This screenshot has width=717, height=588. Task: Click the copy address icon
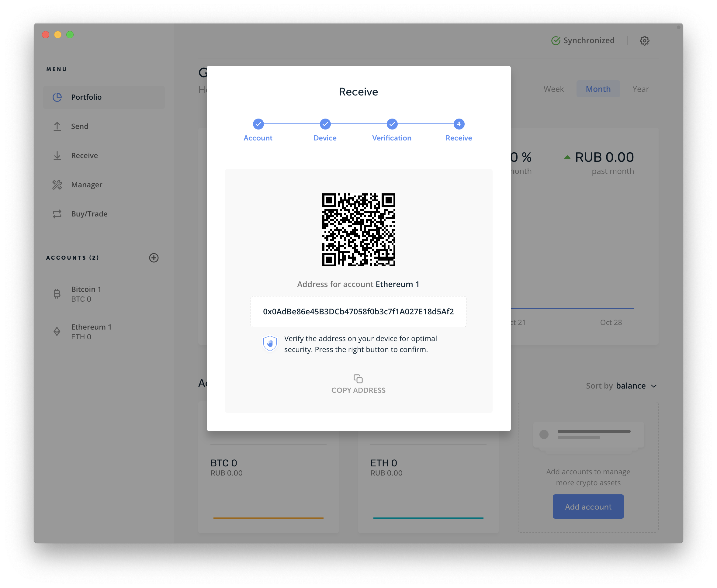[358, 378]
